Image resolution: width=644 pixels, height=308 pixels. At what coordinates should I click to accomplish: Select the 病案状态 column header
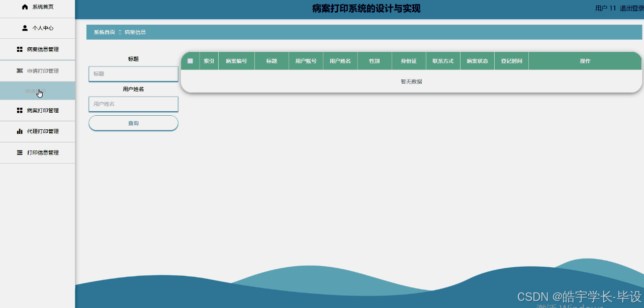pyautogui.click(x=477, y=60)
